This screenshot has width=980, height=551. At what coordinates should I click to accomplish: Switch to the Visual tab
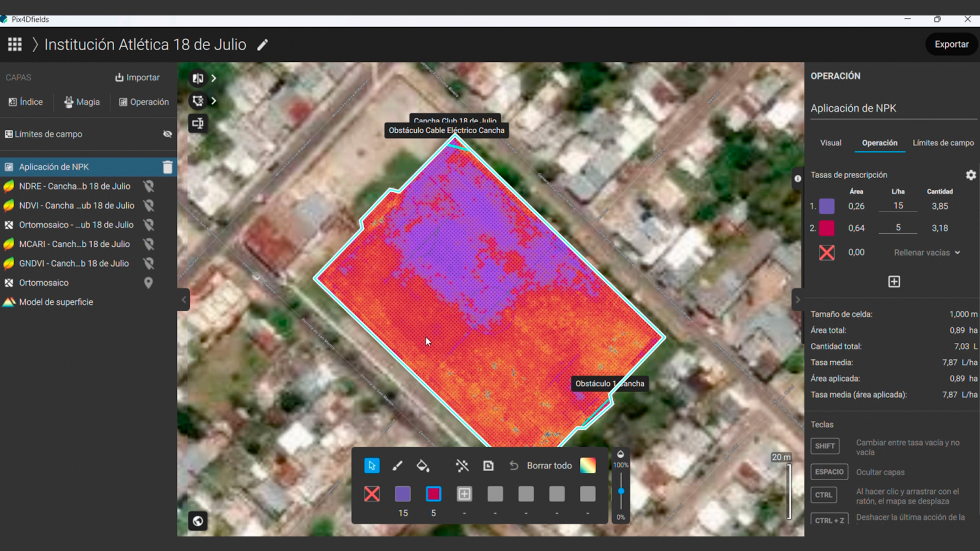(x=830, y=143)
